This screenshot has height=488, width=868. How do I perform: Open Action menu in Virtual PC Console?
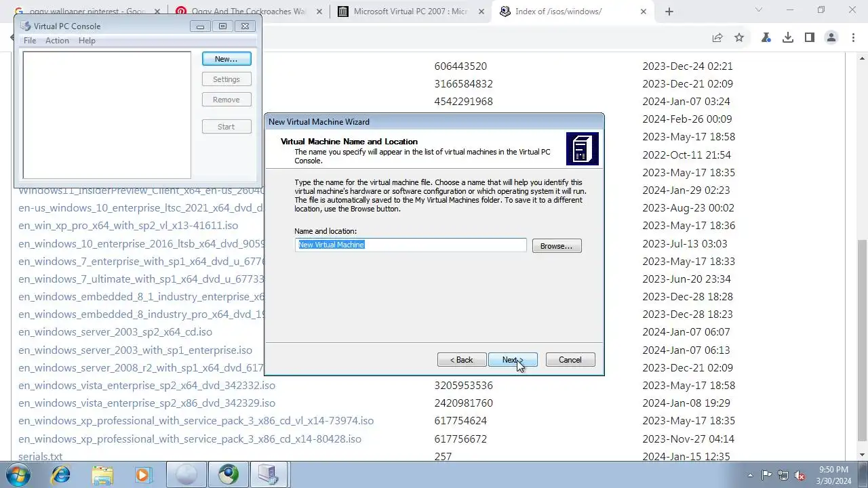coord(57,41)
